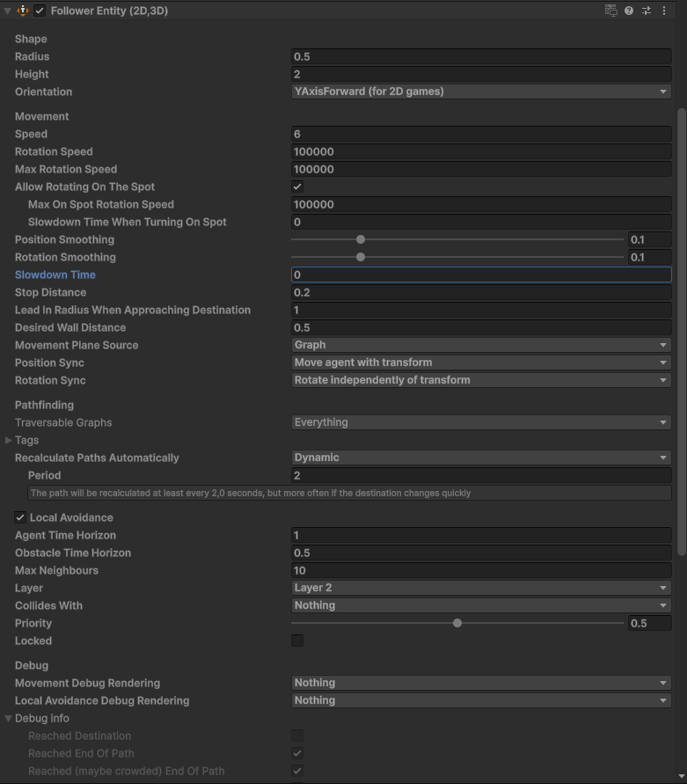This screenshot has width=687, height=784.
Task: Open the Movement Plane Source dropdown
Action: pos(480,345)
